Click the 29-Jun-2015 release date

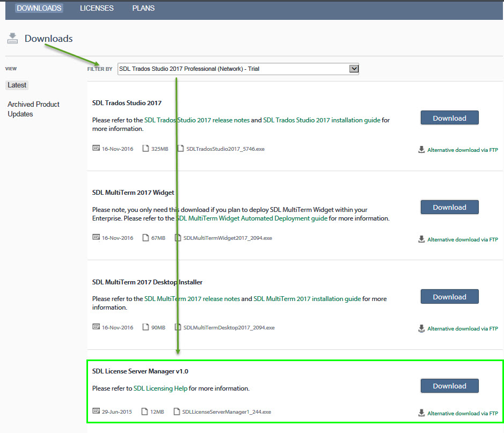[x=117, y=412]
